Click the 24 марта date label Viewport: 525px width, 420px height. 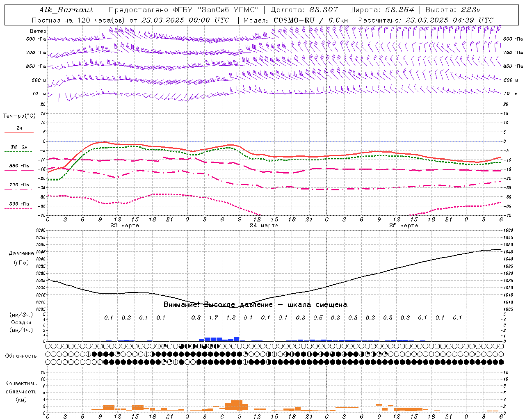[265, 226]
